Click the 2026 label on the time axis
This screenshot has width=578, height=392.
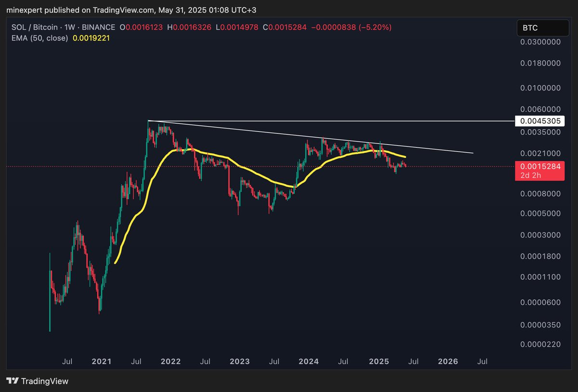click(x=448, y=361)
